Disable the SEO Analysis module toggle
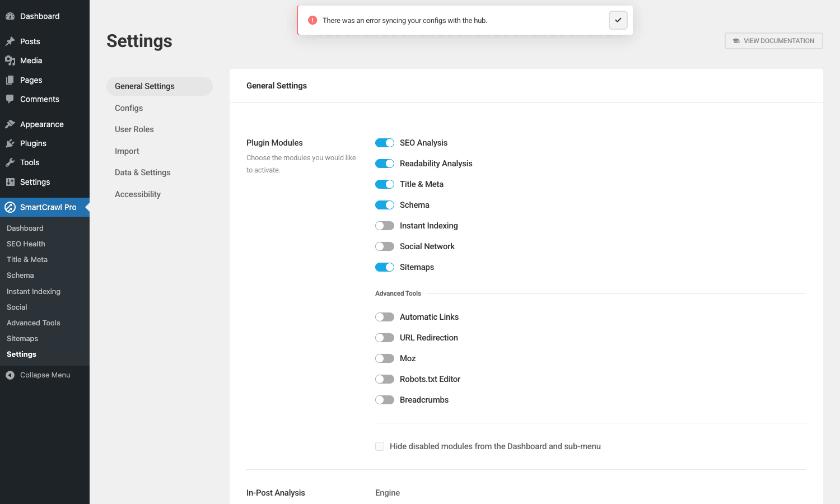The image size is (840, 504). (x=385, y=143)
